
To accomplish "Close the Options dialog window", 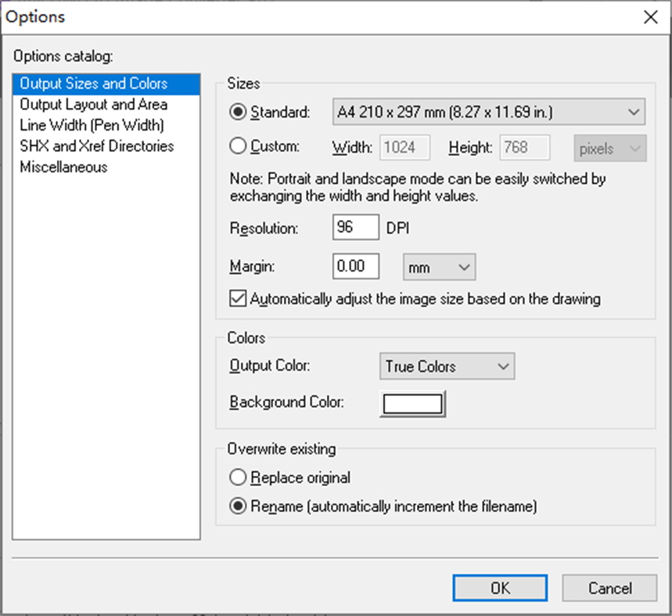I will tap(650, 16).
